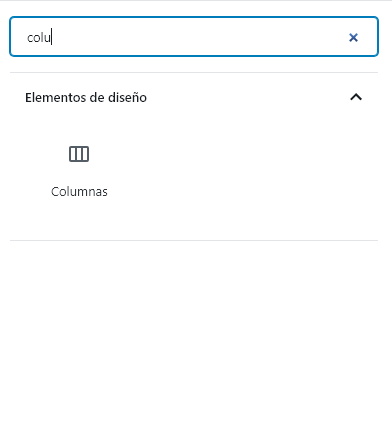This screenshot has width=392, height=428.
Task: Toggle the design elements panel with the up arrow
Action: (x=356, y=97)
